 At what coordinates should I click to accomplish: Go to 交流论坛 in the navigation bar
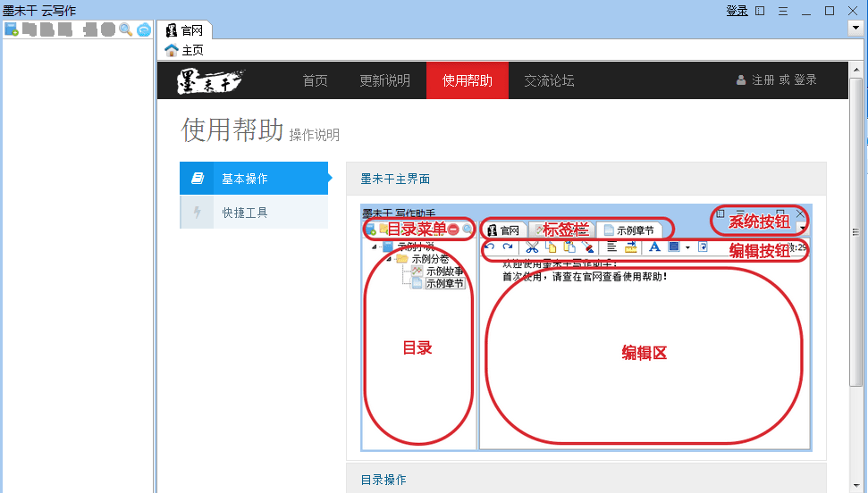549,80
